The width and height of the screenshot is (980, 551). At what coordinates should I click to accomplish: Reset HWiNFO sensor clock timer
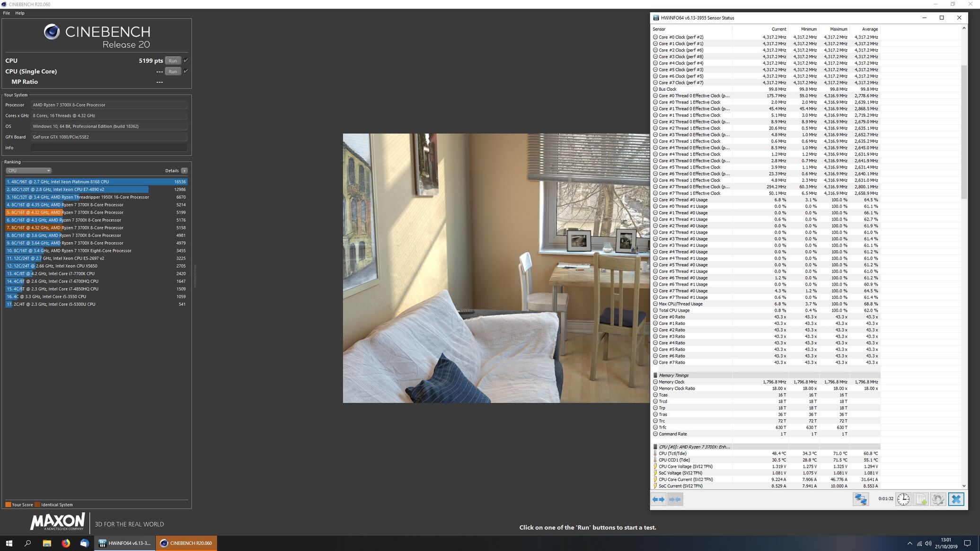click(903, 499)
